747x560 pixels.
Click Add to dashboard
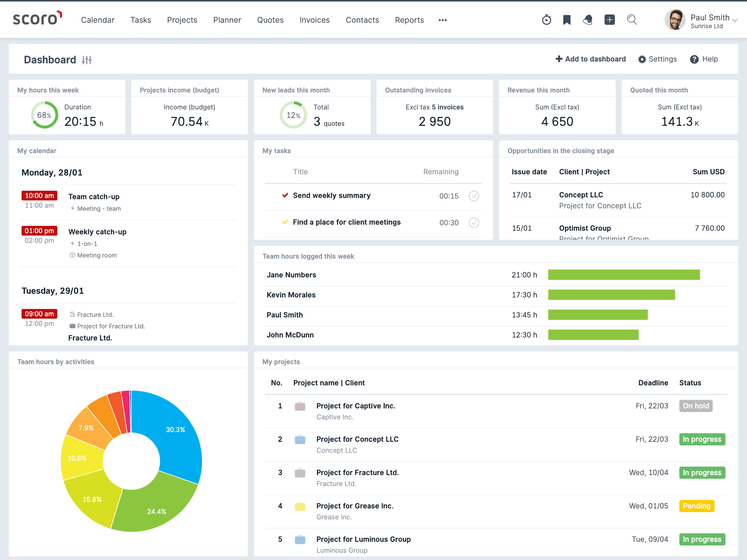[x=590, y=59]
